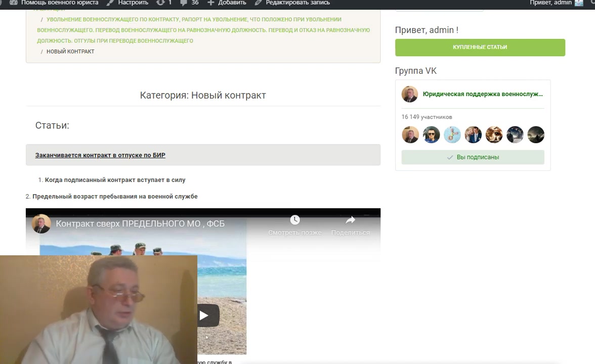Click the updates icon showing 1
This screenshot has width=595, height=364.
point(164,3)
